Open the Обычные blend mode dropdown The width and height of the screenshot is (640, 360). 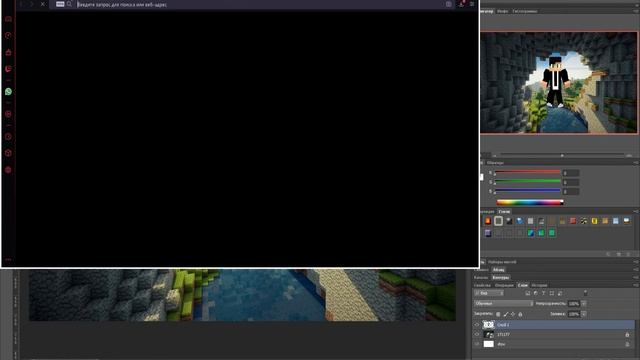click(x=504, y=304)
